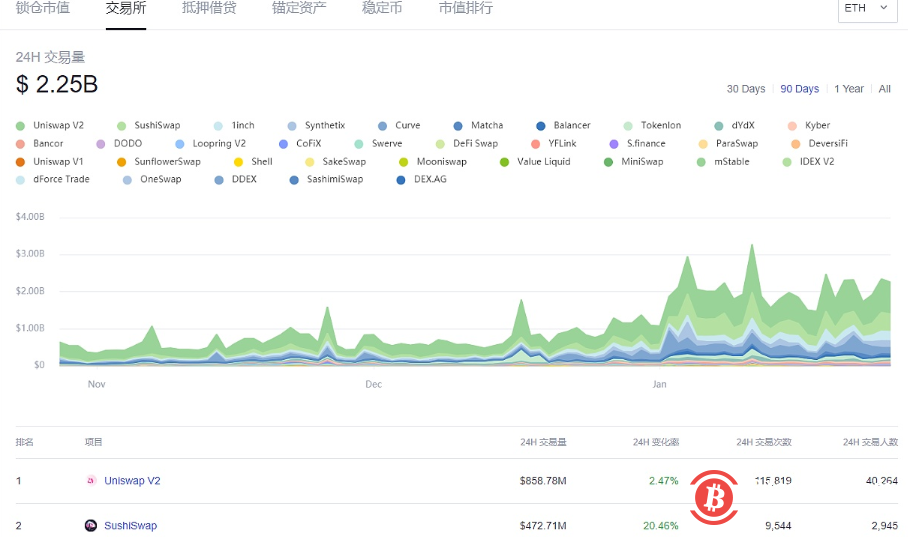Toggle Uniswap V1 in chart legend
The image size is (908, 537).
tap(50, 162)
